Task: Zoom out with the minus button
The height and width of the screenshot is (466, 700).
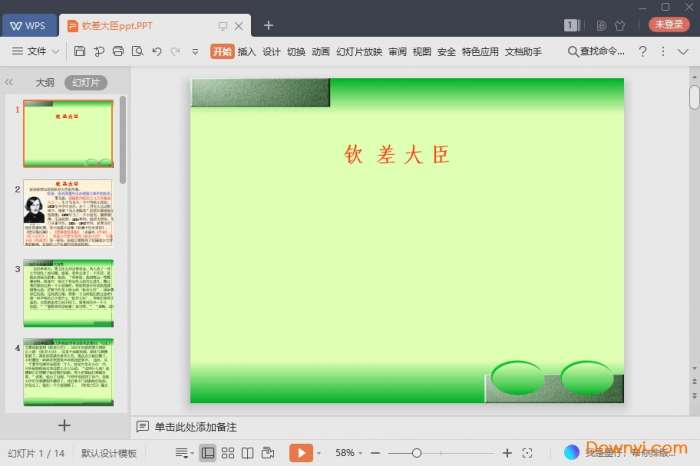Action: point(375,453)
